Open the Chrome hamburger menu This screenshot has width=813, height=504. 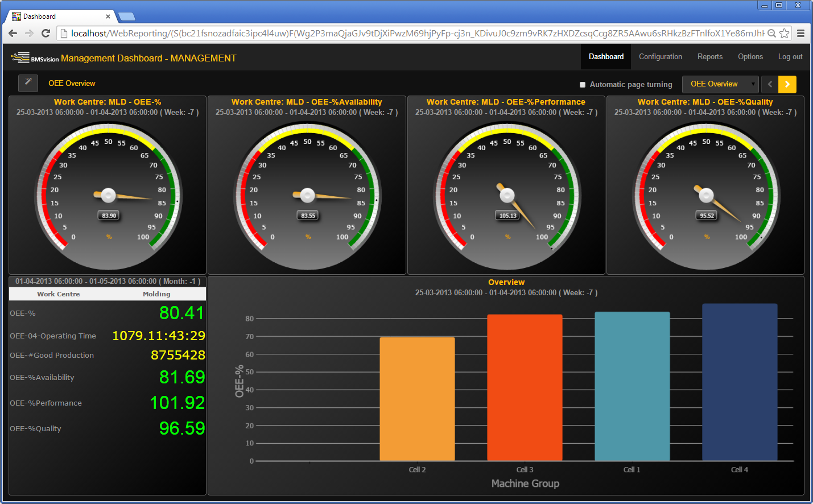pyautogui.click(x=800, y=34)
